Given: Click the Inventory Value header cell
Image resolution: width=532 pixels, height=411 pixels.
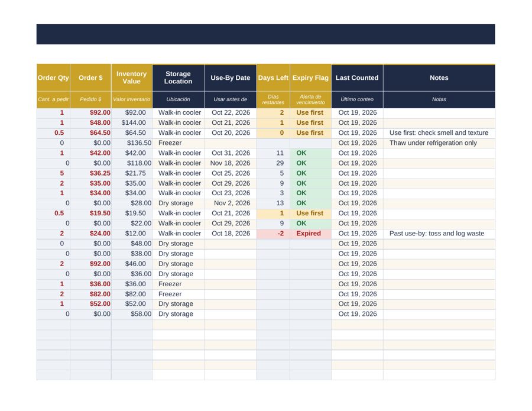Looking at the screenshot, I should coord(132,77).
